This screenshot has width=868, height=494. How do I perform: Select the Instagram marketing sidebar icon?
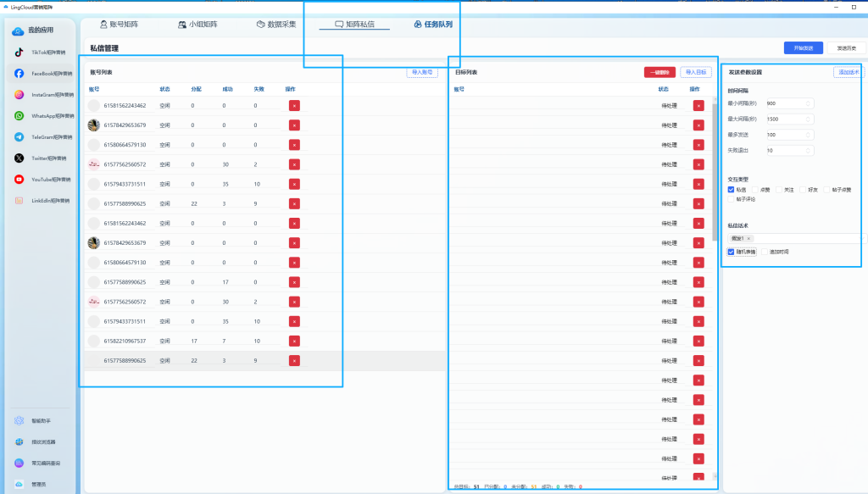point(19,95)
